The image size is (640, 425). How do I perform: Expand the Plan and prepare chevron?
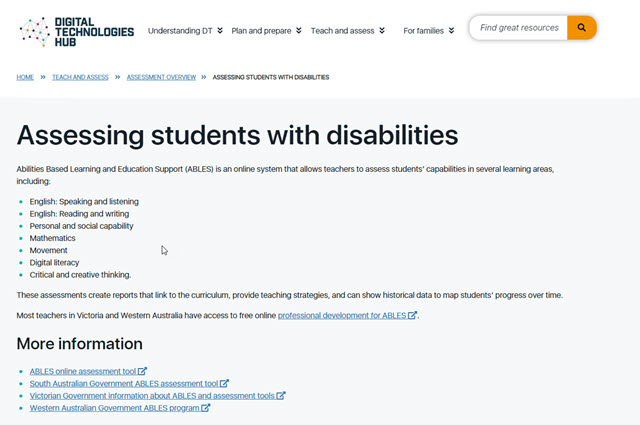pos(299,31)
